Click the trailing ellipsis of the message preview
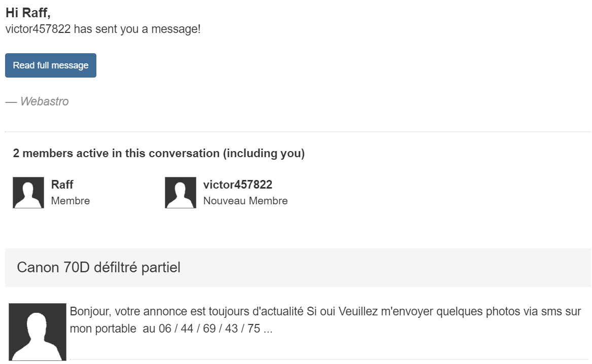This screenshot has height=364, width=592. click(x=268, y=329)
